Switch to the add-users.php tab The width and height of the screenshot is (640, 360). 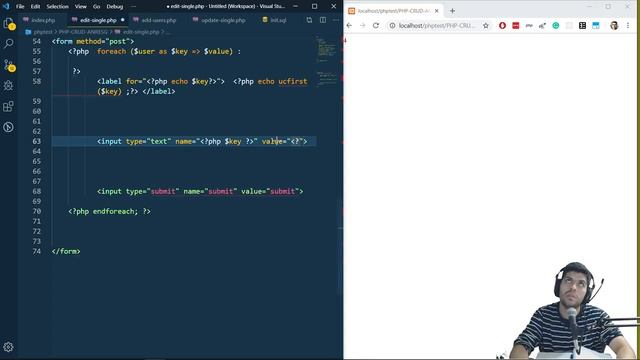pos(159,20)
